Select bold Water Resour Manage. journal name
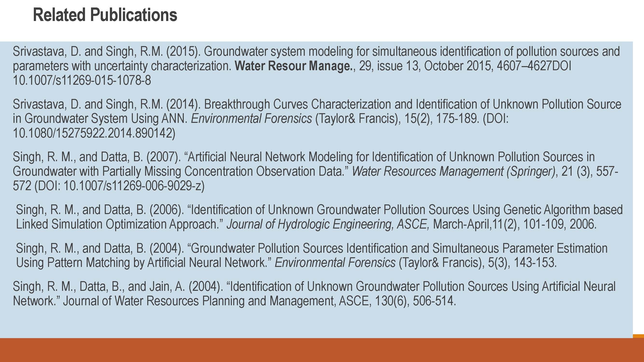644x362 pixels. pyautogui.click(x=293, y=66)
